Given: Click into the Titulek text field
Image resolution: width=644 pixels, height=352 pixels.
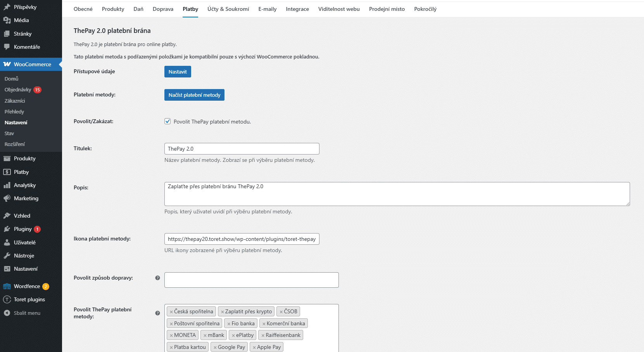Looking at the screenshot, I should pos(242,149).
